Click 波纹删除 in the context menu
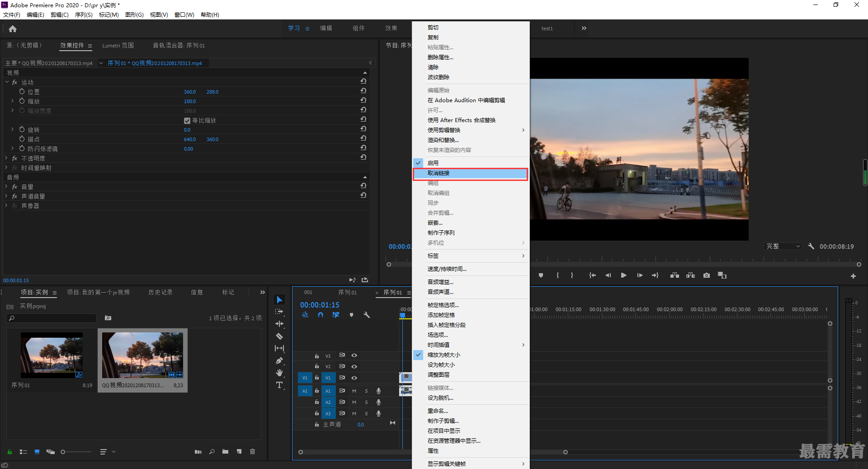The width and height of the screenshot is (868, 469). coord(471,77)
